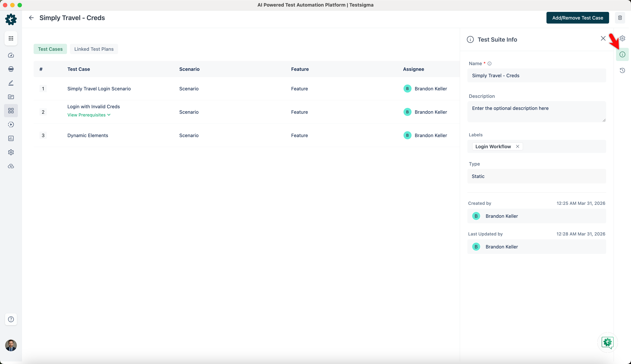Open Simply Travel Login Scenario test case
This screenshot has height=364, width=631.
(x=99, y=89)
